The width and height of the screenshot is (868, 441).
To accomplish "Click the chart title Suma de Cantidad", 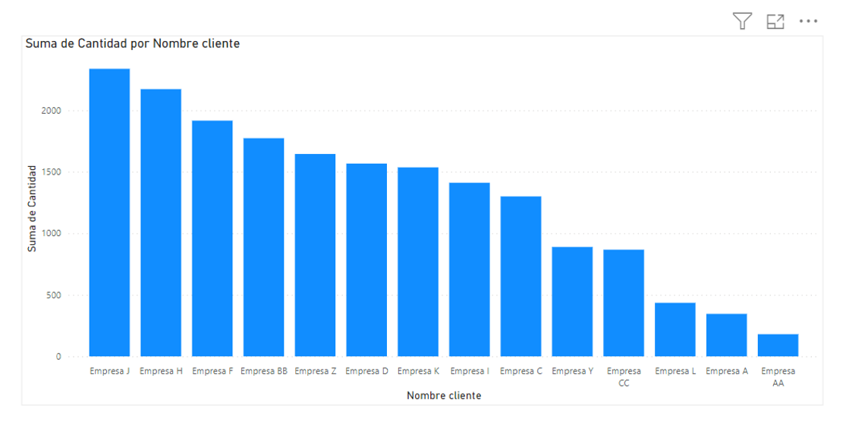I will (132, 44).
